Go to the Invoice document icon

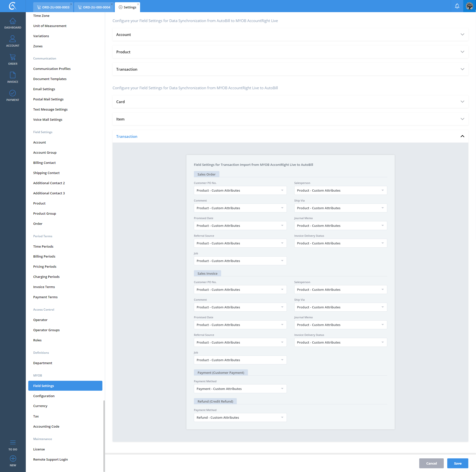coord(13,75)
